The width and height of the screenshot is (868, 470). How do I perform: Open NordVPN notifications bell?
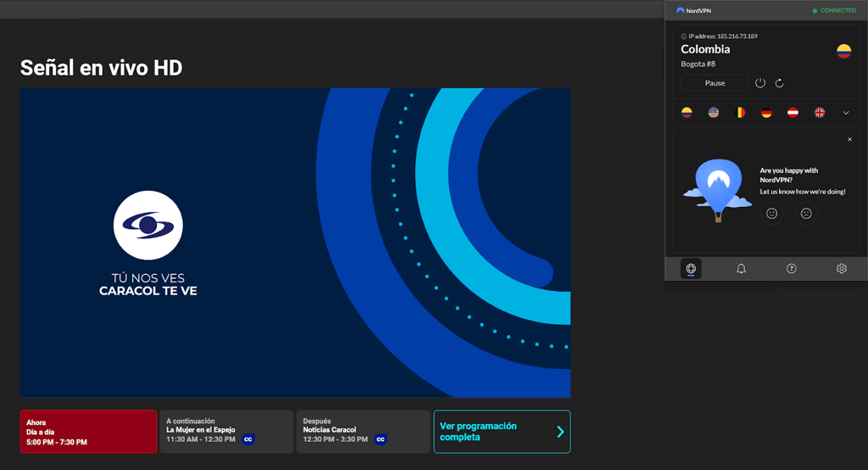click(741, 269)
